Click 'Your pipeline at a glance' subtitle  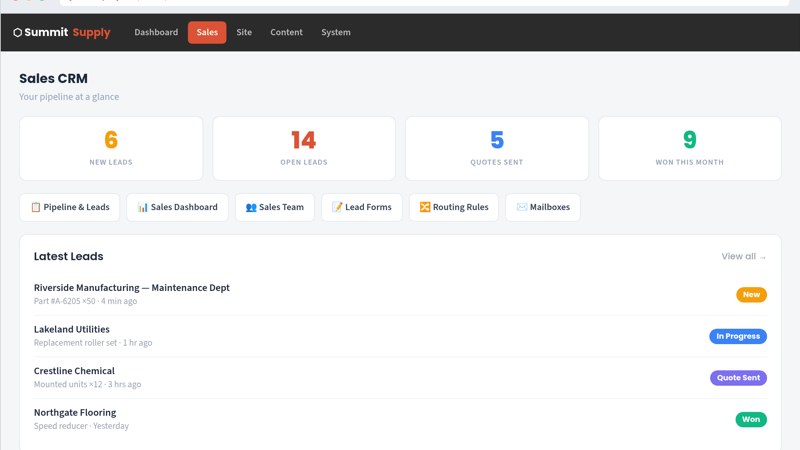tap(69, 96)
